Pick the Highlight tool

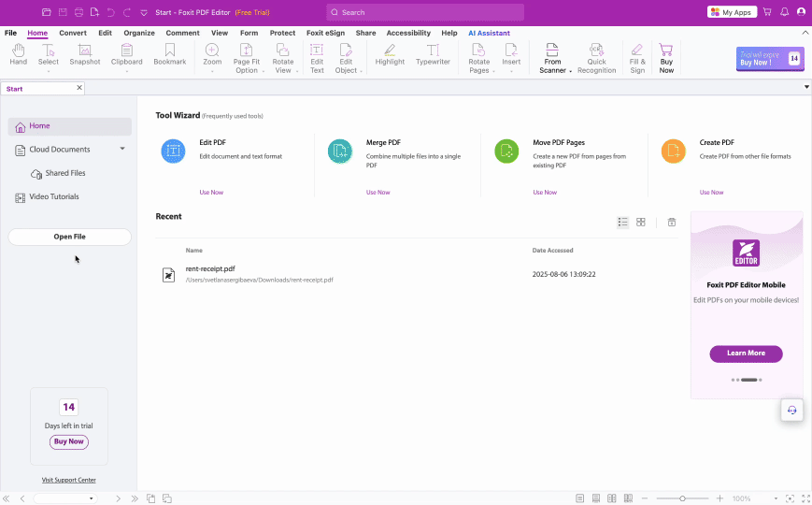tap(390, 55)
